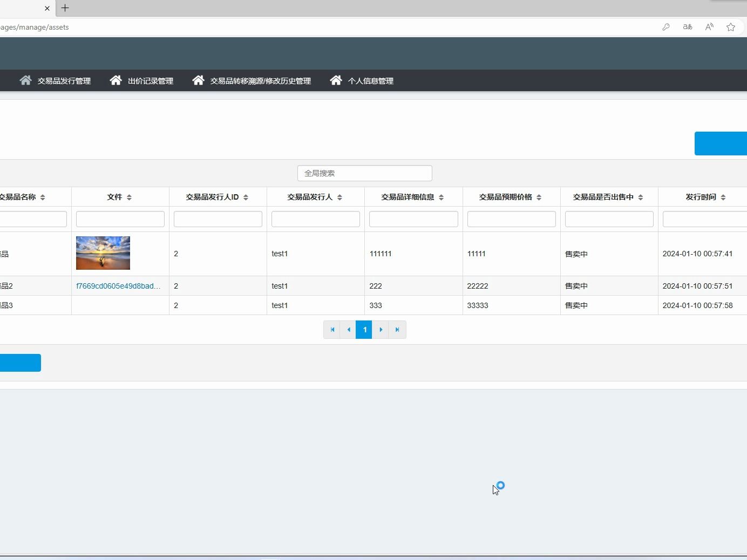Image resolution: width=747 pixels, height=560 pixels.
Task: Select the 出价记录管理 menu item
Action: pyautogui.click(x=150, y=80)
